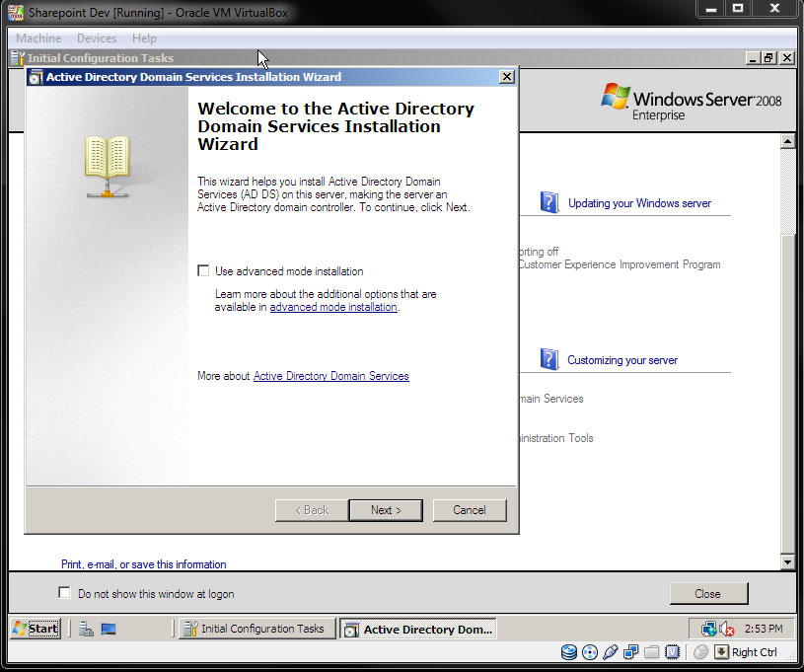Switch to Initial Configuration Tasks taskbar item
This screenshot has height=672, width=804.
coord(256,629)
